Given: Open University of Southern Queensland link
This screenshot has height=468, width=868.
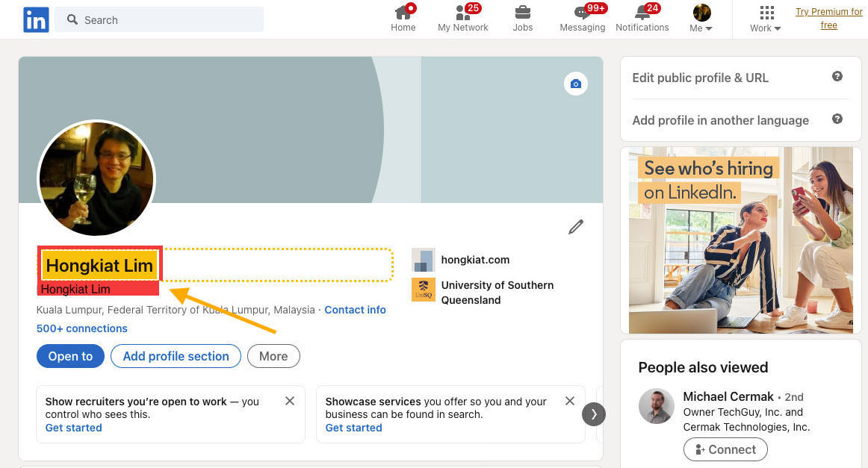Looking at the screenshot, I should (x=497, y=293).
